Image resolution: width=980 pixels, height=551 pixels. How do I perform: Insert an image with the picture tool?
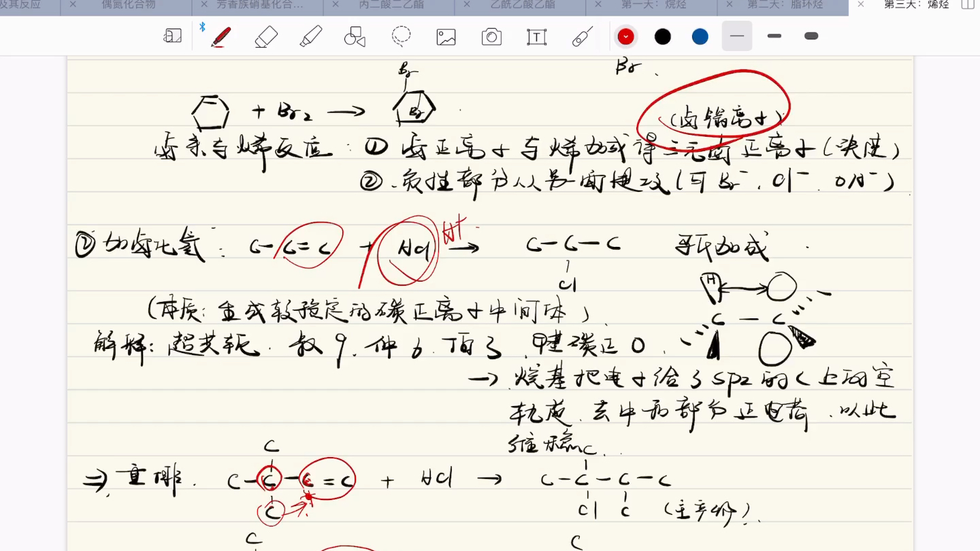click(x=446, y=37)
